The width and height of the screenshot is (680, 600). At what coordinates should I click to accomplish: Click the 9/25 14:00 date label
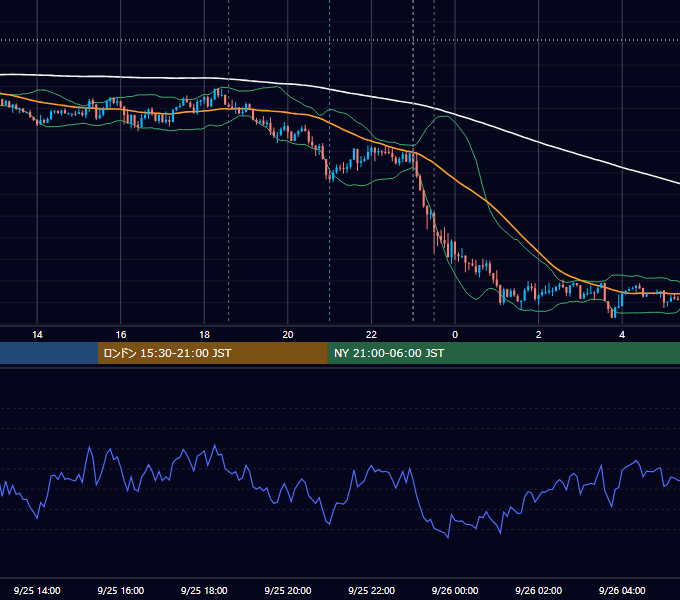37,590
